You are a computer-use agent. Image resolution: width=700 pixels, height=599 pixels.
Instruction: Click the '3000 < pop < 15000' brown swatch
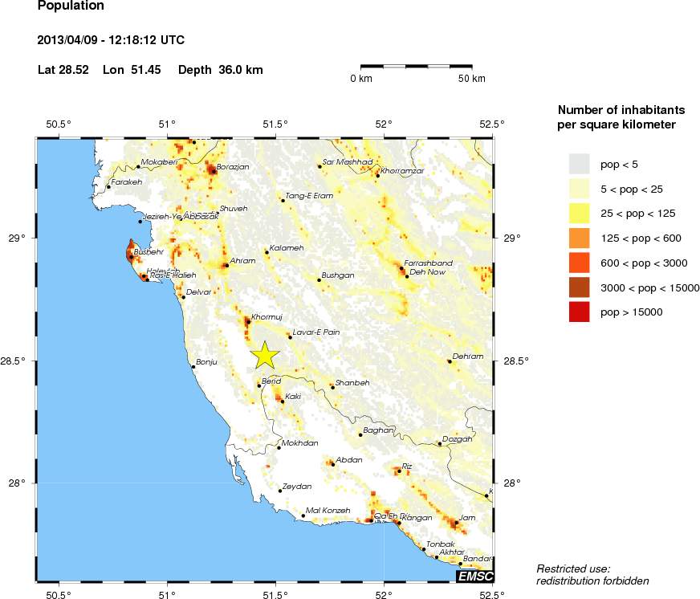579,287
